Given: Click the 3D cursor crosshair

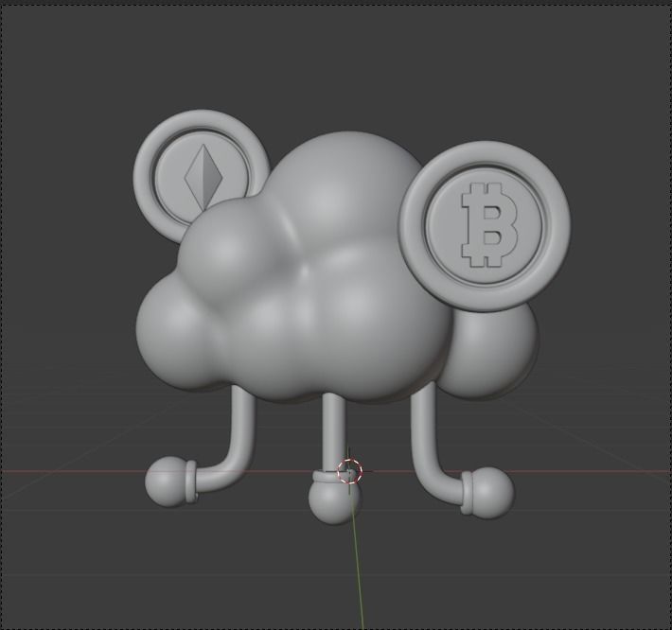Looking at the screenshot, I should (350, 471).
